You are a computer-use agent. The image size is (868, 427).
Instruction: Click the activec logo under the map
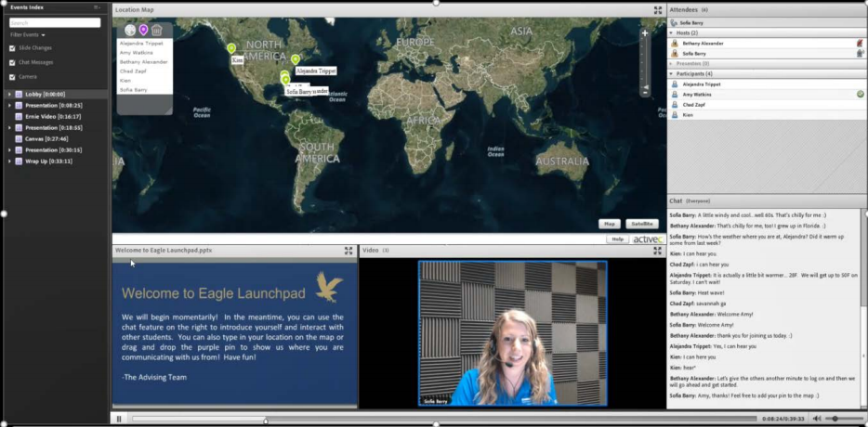coord(648,239)
